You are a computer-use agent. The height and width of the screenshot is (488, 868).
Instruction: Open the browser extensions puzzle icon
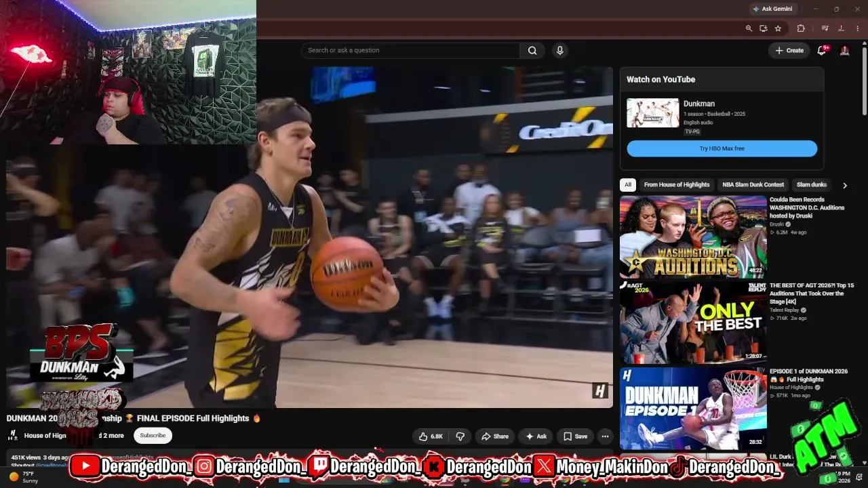pos(801,28)
